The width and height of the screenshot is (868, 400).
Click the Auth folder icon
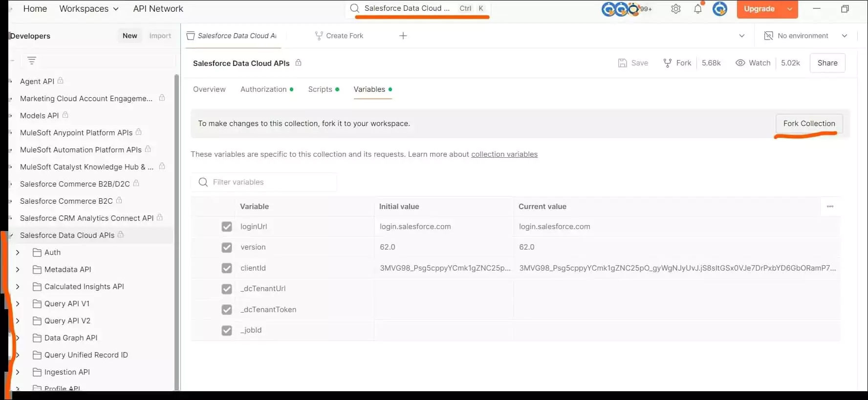[x=37, y=253]
